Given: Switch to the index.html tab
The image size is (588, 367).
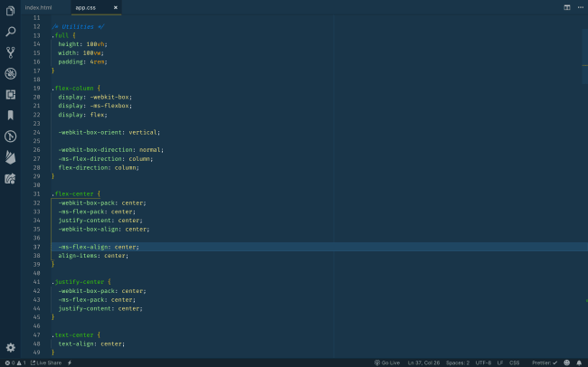Looking at the screenshot, I should pos(39,7).
